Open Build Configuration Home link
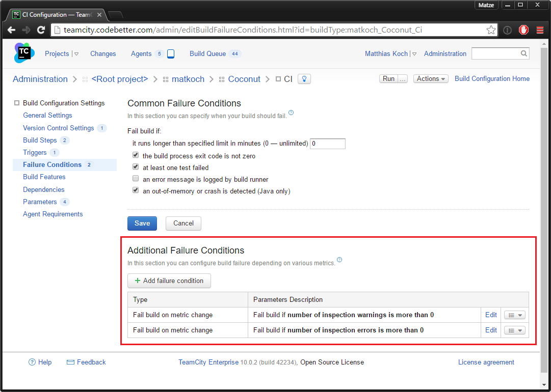The height and width of the screenshot is (392, 551). (492, 78)
